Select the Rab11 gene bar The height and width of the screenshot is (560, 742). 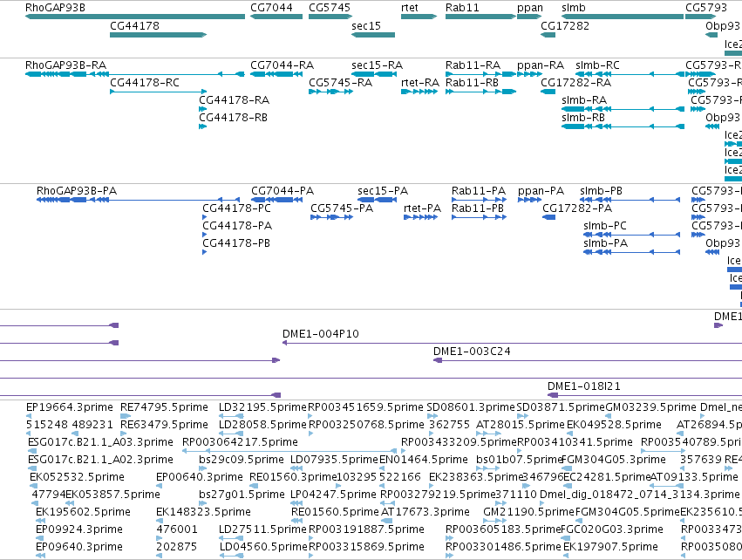pyautogui.click(x=480, y=17)
